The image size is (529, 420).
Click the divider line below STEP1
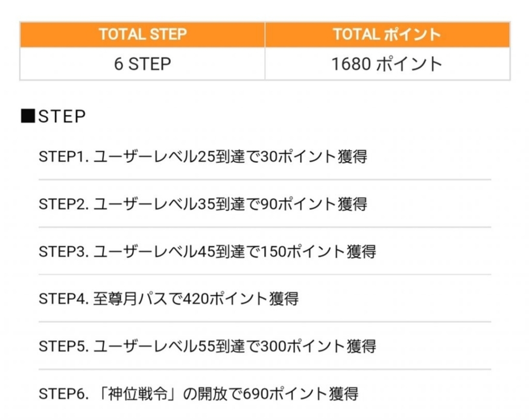(264, 179)
